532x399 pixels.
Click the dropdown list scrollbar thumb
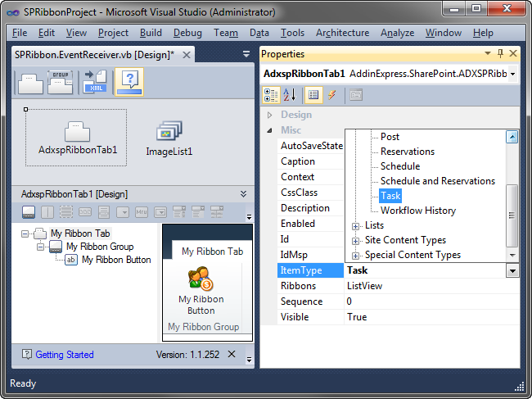click(512, 215)
